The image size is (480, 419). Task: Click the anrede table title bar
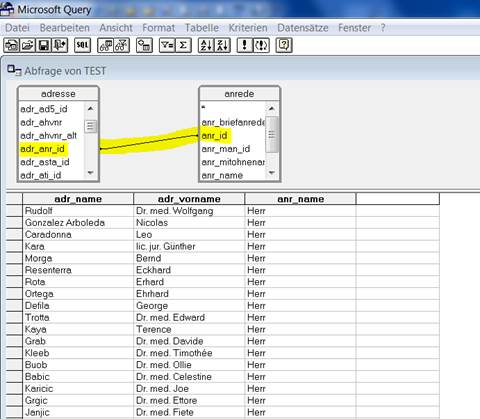pos(239,94)
